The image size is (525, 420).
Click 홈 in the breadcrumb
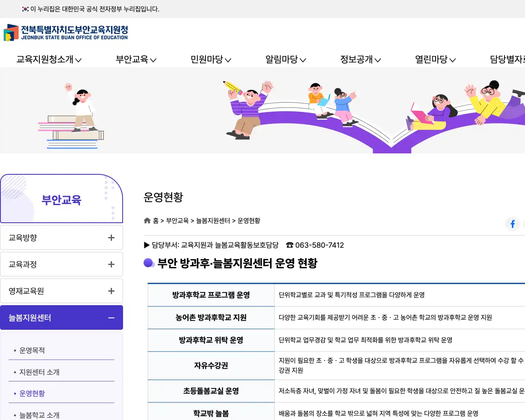coord(156,221)
